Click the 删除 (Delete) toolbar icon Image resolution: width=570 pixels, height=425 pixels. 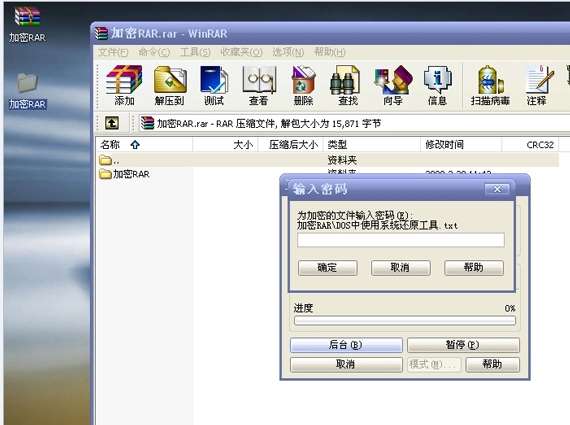coord(303,85)
